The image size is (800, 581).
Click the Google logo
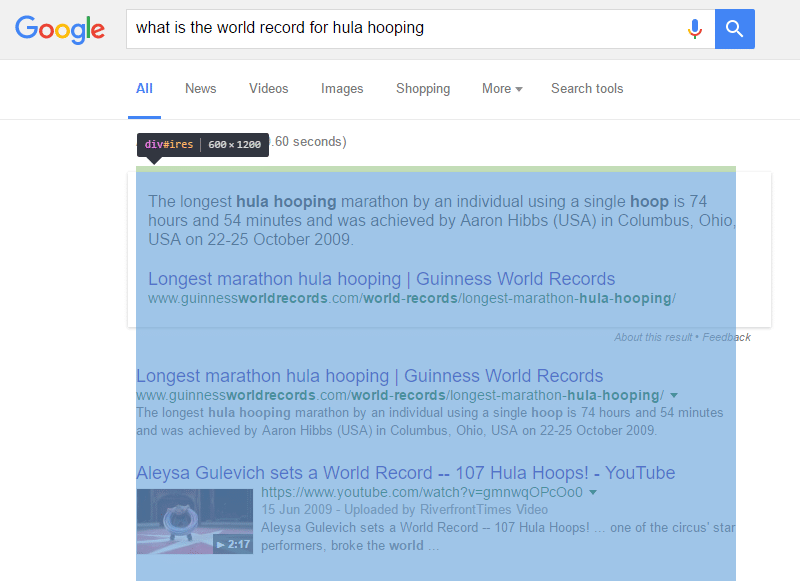(60, 29)
